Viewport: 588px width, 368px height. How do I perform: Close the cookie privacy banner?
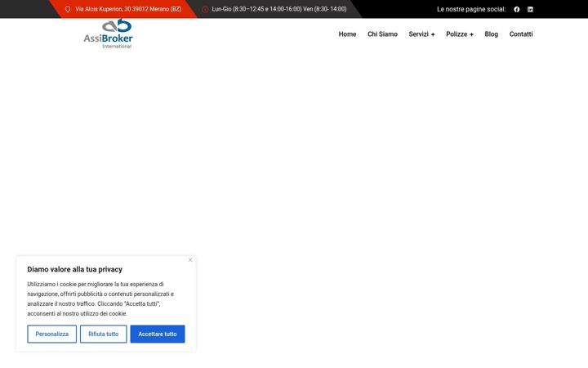coord(190,260)
